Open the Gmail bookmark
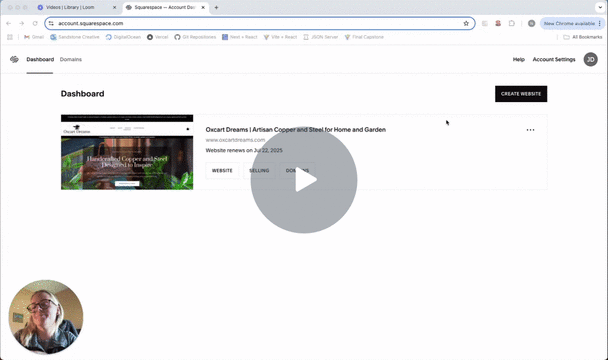This screenshot has width=608, height=360. tap(34, 37)
